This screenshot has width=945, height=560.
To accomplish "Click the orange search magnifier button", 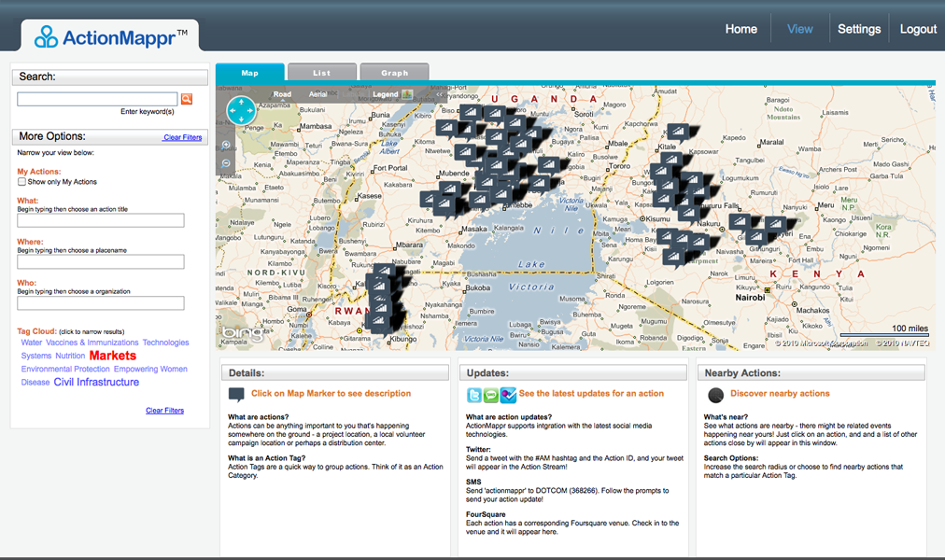I will [x=187, y=99].
